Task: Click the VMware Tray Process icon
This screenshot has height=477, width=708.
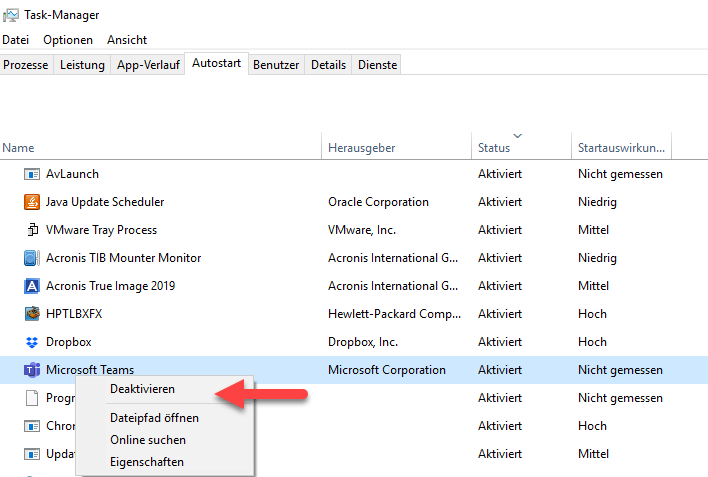Action: pyautogui.click(x=31, y=230)
